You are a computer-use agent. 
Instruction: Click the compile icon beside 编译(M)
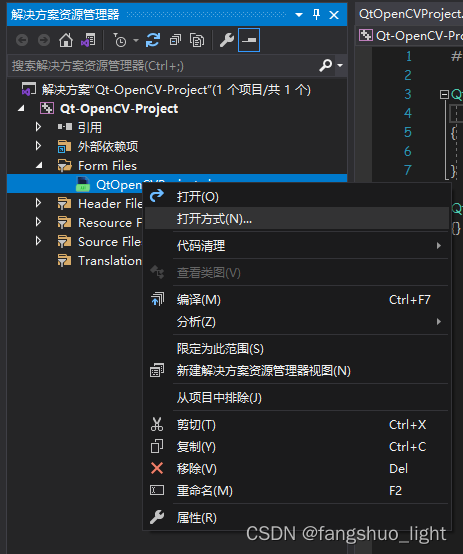tap(157, 299)
